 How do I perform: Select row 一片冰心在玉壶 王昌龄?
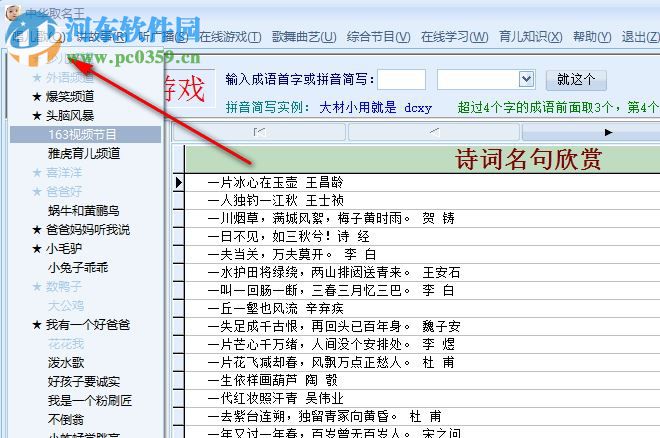coord(423,182)
